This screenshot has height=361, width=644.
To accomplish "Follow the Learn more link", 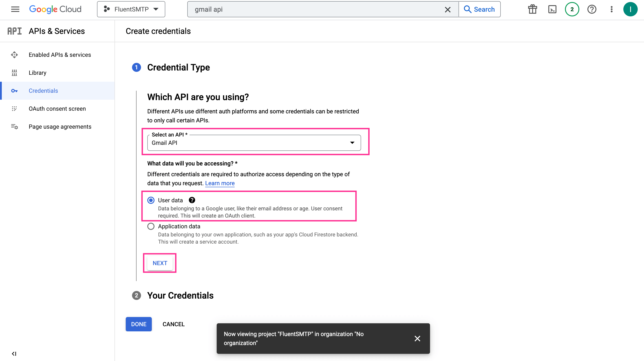I will click(x=220, y=183).
